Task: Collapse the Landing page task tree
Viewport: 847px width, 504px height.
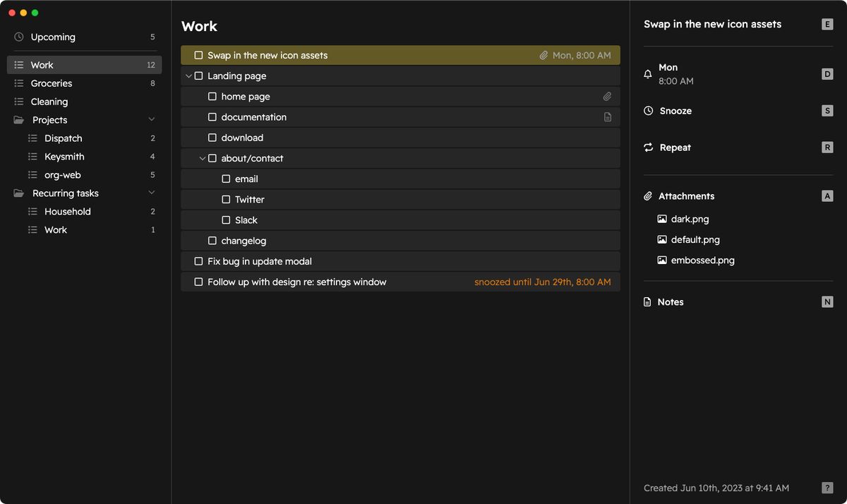Action: point(188,76)
